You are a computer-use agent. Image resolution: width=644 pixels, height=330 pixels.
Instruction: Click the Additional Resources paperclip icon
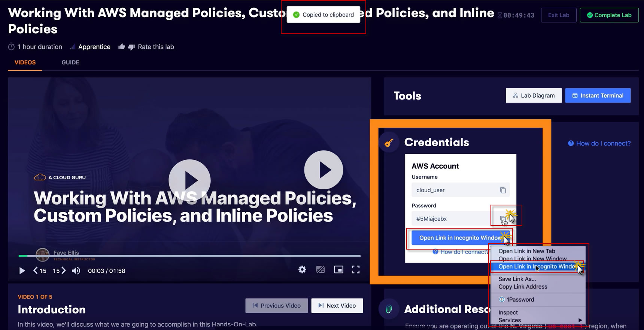pyautogui.click(x=389, y=309)
